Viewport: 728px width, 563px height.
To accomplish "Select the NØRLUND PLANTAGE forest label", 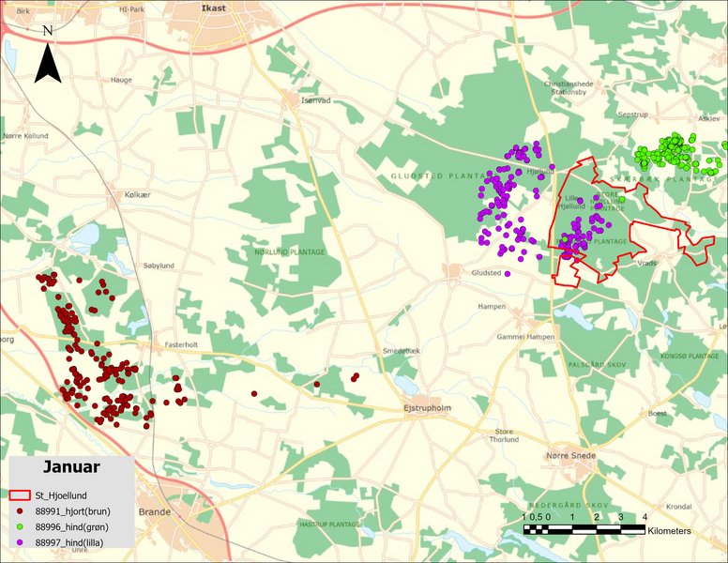I will (x=290, y=252).
